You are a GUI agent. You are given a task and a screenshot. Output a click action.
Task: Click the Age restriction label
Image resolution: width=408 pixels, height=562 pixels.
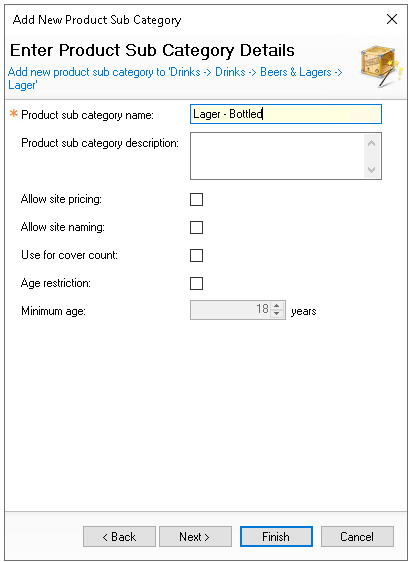click(x=56, y=283)
